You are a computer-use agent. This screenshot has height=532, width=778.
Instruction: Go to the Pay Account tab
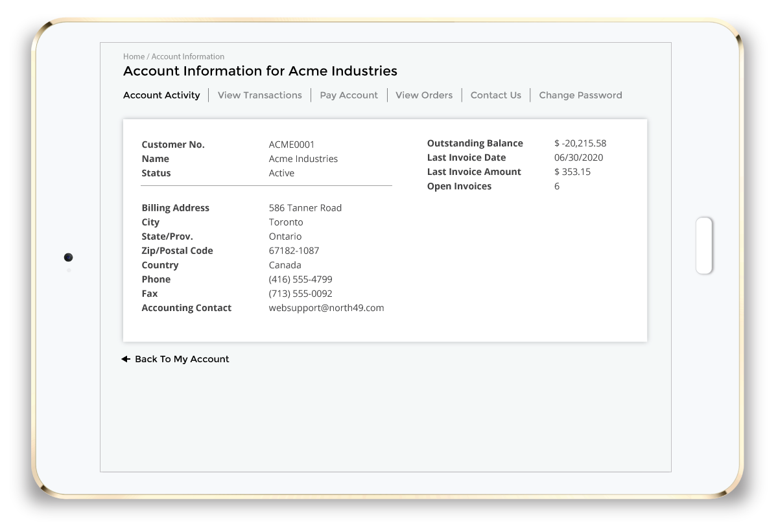click(349, 95)
